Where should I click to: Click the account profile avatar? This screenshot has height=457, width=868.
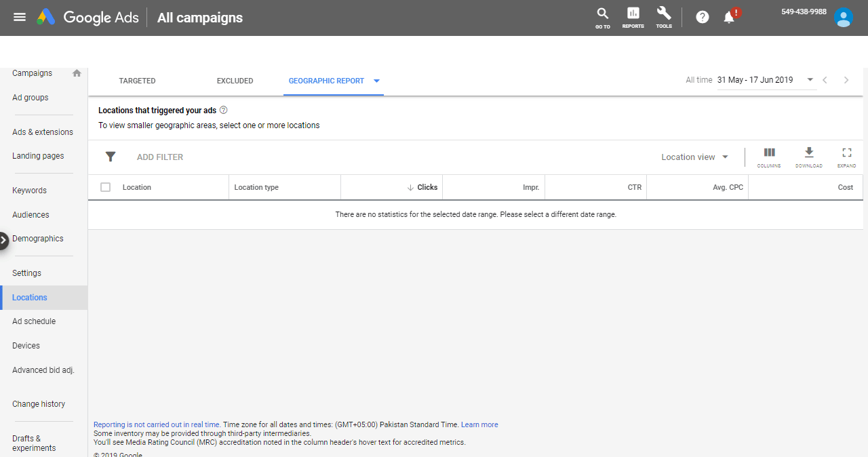843,18
